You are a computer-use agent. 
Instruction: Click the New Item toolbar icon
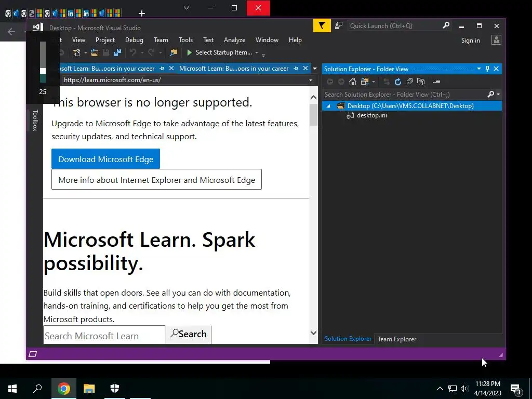[77, 52]
